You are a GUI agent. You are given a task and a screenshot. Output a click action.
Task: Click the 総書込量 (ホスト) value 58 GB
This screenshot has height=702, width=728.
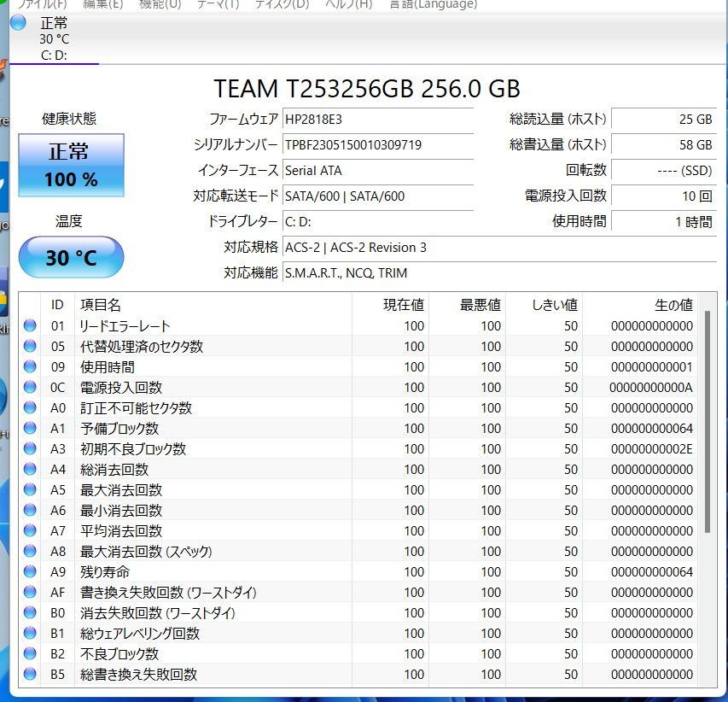[x=664, y=145]
